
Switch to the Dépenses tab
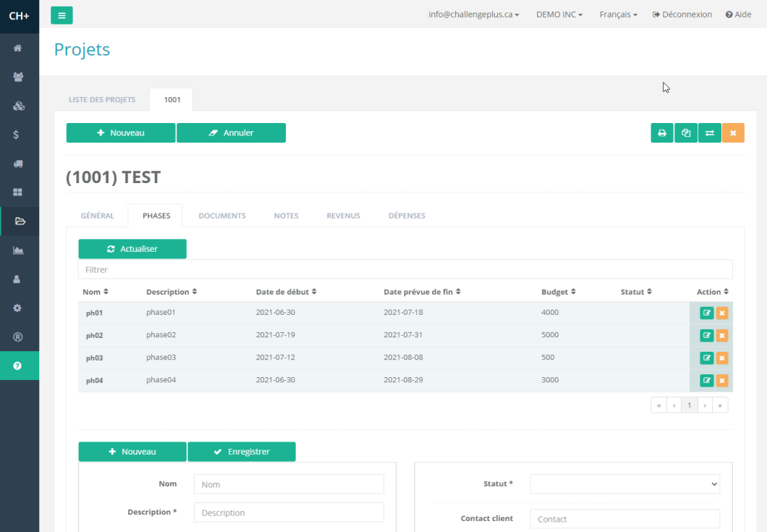407,216
